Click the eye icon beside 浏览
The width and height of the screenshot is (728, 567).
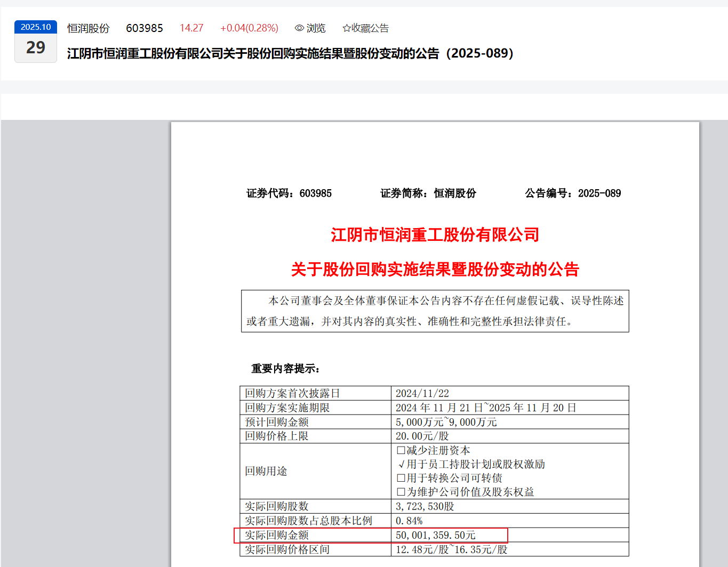299,28
